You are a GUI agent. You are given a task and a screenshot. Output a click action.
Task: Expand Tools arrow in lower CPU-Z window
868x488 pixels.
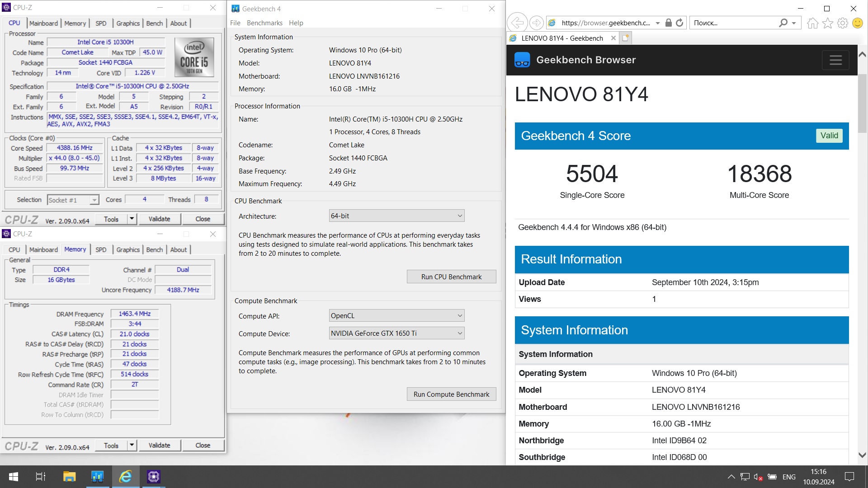(x=132, y=446)
